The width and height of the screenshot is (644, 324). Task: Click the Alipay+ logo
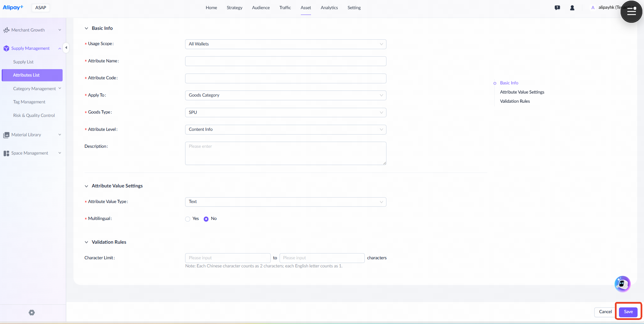point(13,7)
